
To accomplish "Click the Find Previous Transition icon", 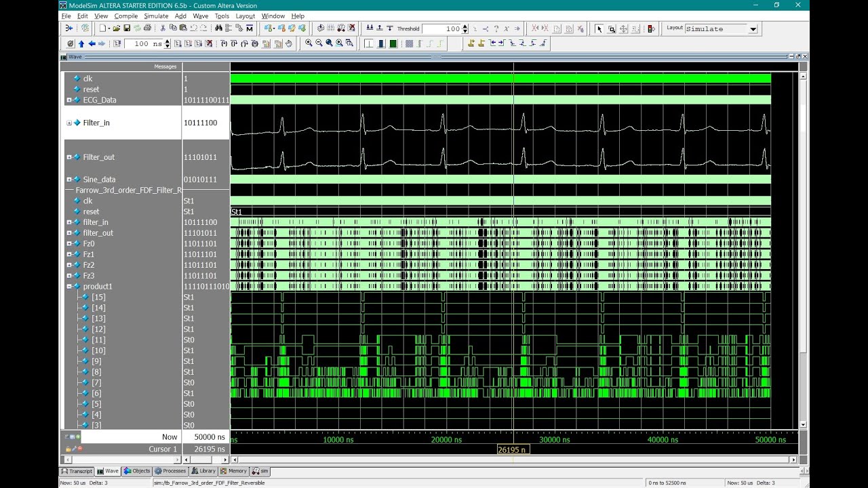I will point(493,43).
